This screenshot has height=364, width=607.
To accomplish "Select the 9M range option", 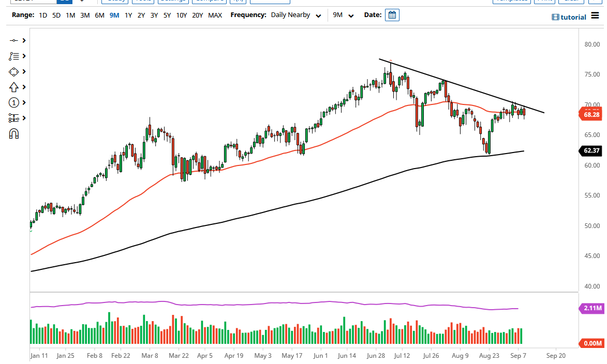I will (x=114, y=15).
